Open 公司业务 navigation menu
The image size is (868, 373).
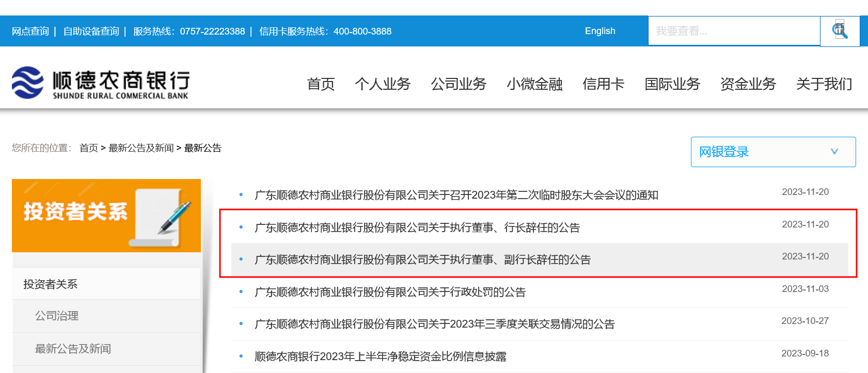coord(459,84)
